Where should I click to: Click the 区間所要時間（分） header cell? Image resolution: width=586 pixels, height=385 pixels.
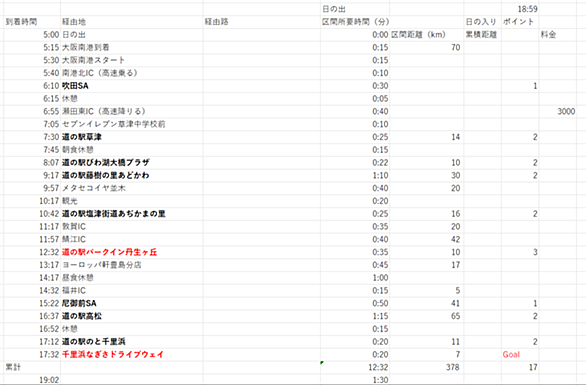(x=355, y=22)
